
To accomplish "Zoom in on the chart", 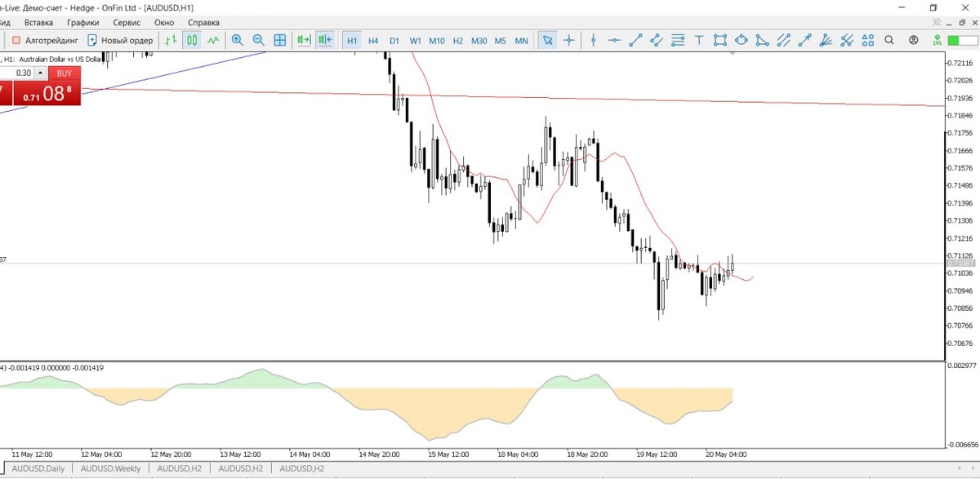I will click(x=238, y=40).
